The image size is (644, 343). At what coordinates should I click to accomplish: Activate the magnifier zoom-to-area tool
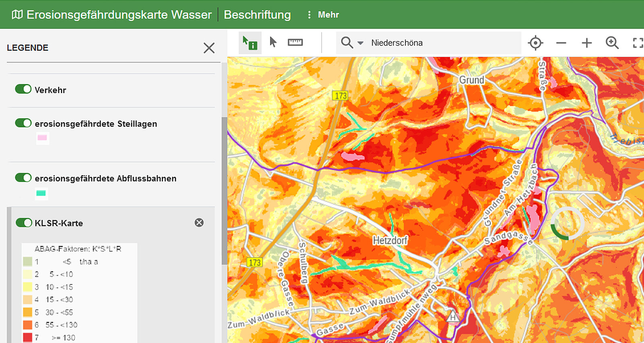[612, 43]
